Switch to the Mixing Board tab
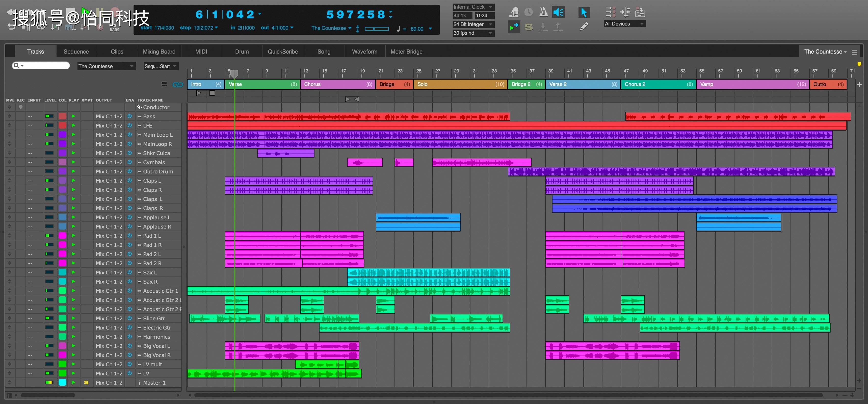 coord(159,52)
